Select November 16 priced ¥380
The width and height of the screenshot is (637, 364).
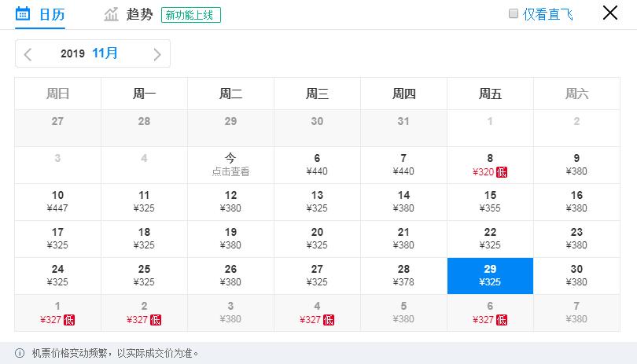[x=577, y=202]
